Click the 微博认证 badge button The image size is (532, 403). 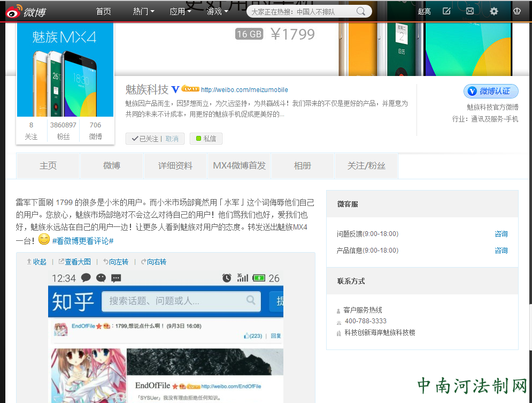tap(491, 91)
